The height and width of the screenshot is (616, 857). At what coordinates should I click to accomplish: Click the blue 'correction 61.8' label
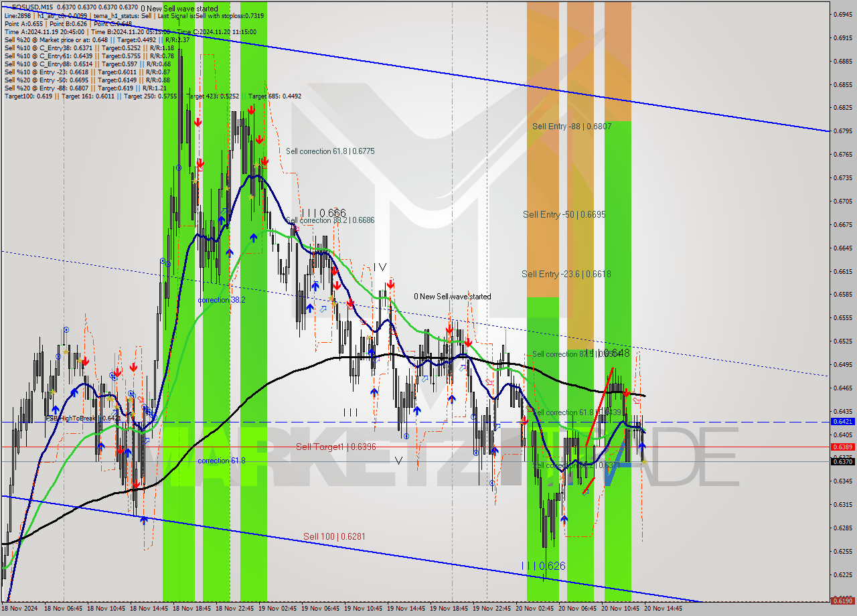coord(222,461)
